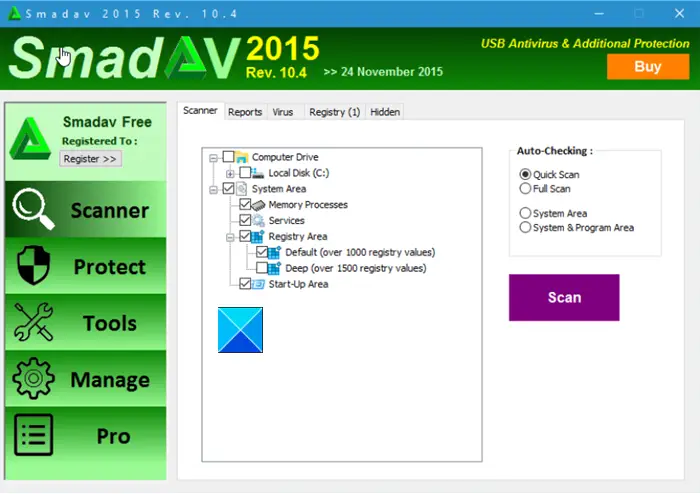700x494 pixels.
Task: Open the Scanner section in sidebar
Action: 85,209
